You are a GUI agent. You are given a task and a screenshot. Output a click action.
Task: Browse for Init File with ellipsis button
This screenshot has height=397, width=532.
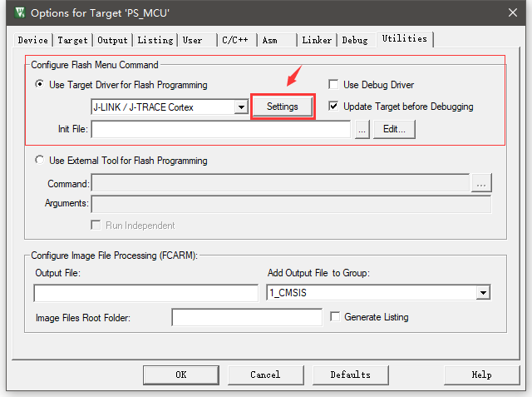click(x=362, y=129)
